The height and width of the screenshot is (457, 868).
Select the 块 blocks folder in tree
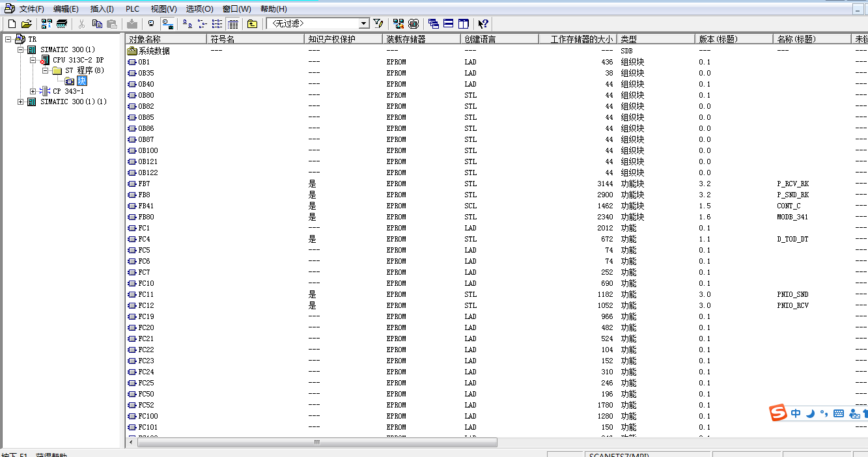point(82,81)
